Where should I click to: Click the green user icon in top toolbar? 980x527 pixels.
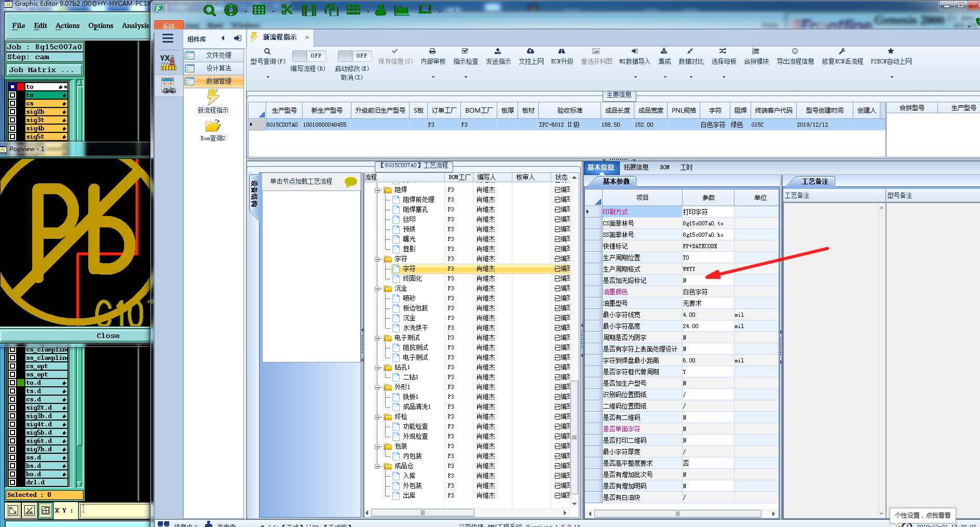[380, 10]
